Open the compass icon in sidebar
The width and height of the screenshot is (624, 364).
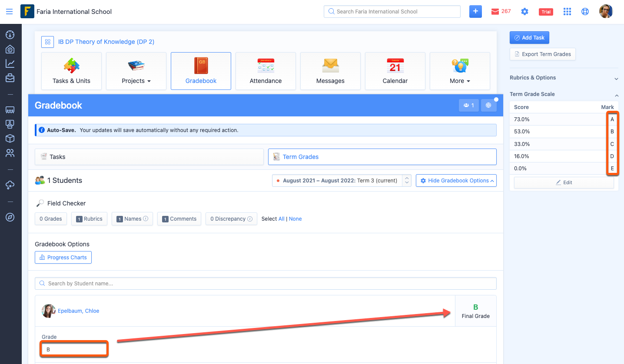(10, 217)
